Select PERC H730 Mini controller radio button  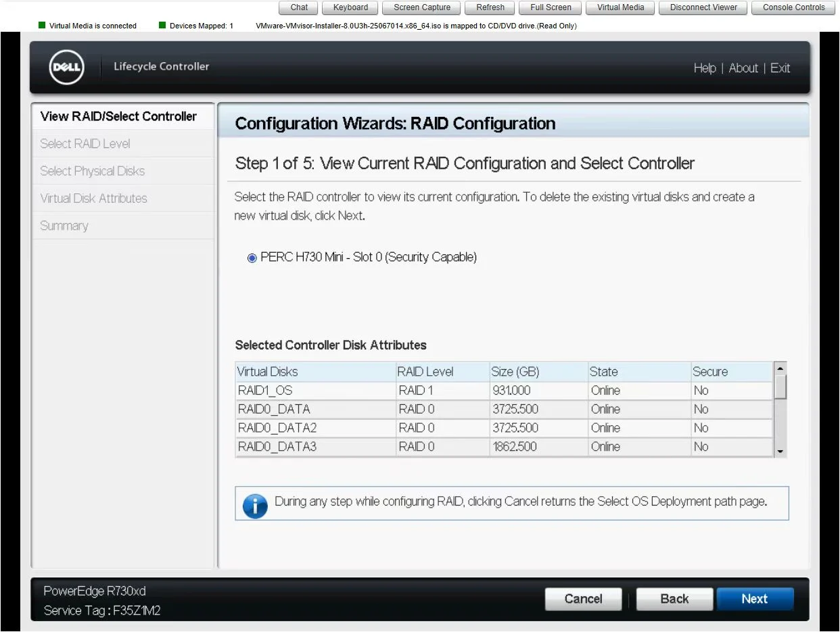pos(252,258)
